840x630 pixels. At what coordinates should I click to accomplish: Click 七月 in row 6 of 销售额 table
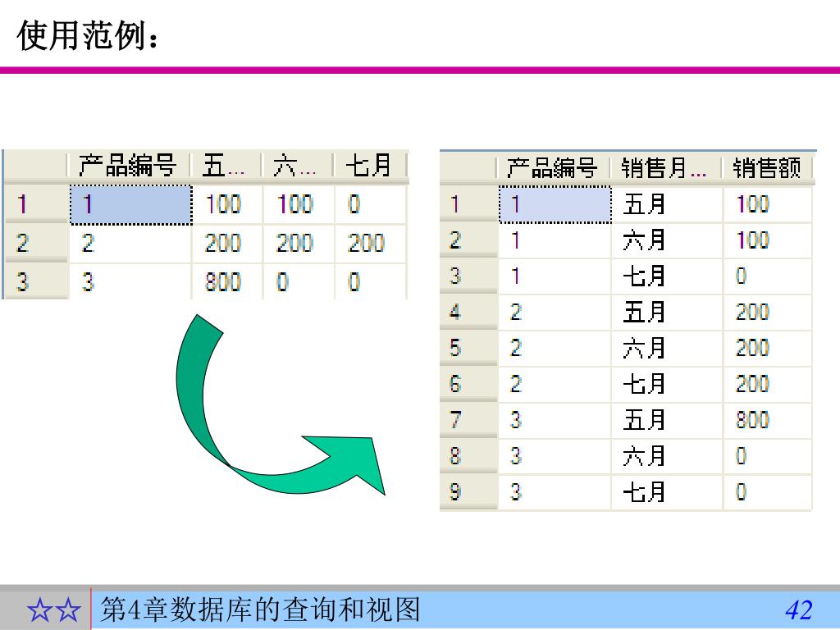coord(667,384)
